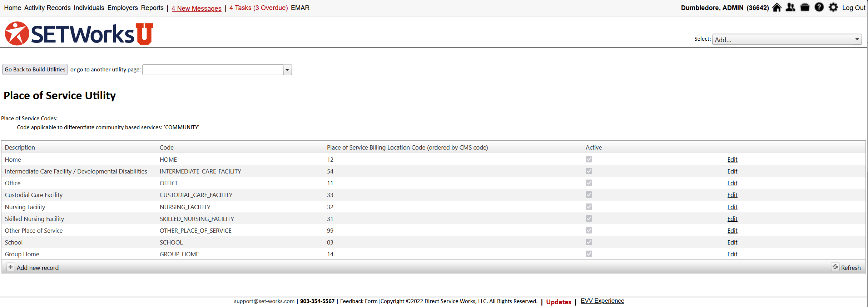Click Add new record text
The image size is (868, 307).
(38, 268)
